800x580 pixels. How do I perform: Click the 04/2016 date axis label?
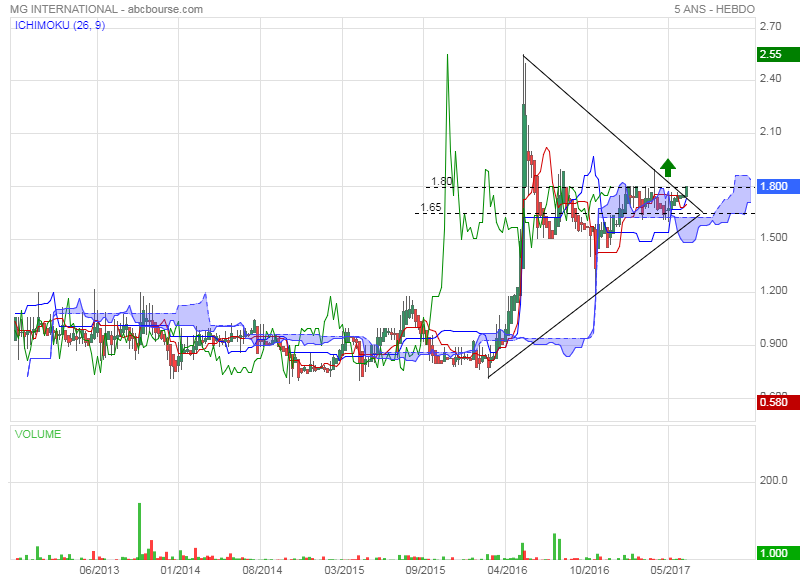[x=507, y=570]
